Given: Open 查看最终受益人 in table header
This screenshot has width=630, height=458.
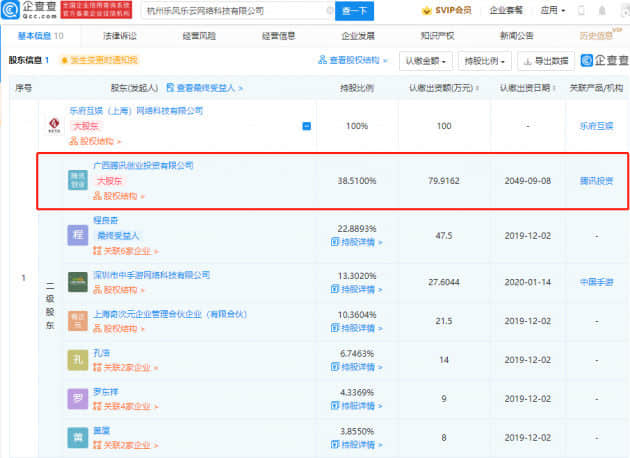Looking at the screenshot, I should pos(205,88).
